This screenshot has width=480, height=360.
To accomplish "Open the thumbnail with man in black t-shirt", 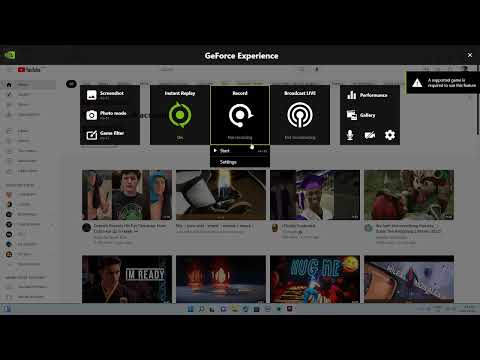I will point(127,195).
